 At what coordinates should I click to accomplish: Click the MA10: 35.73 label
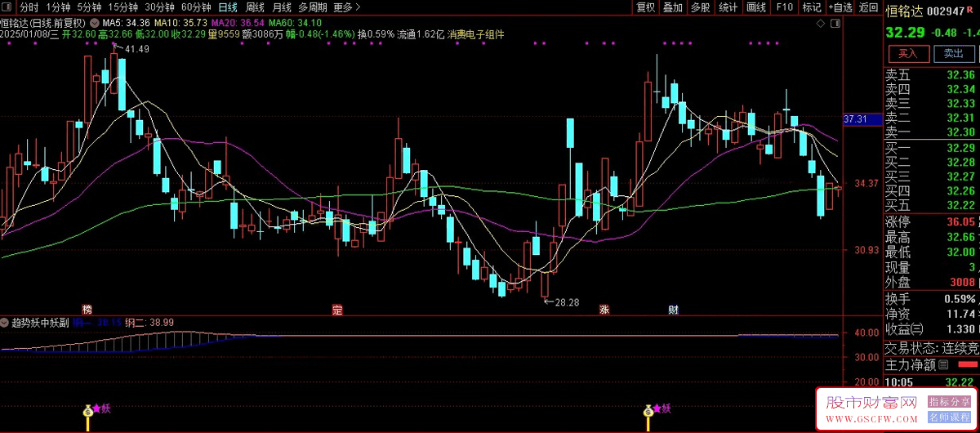pyautogui.click(x=180, y=23)
